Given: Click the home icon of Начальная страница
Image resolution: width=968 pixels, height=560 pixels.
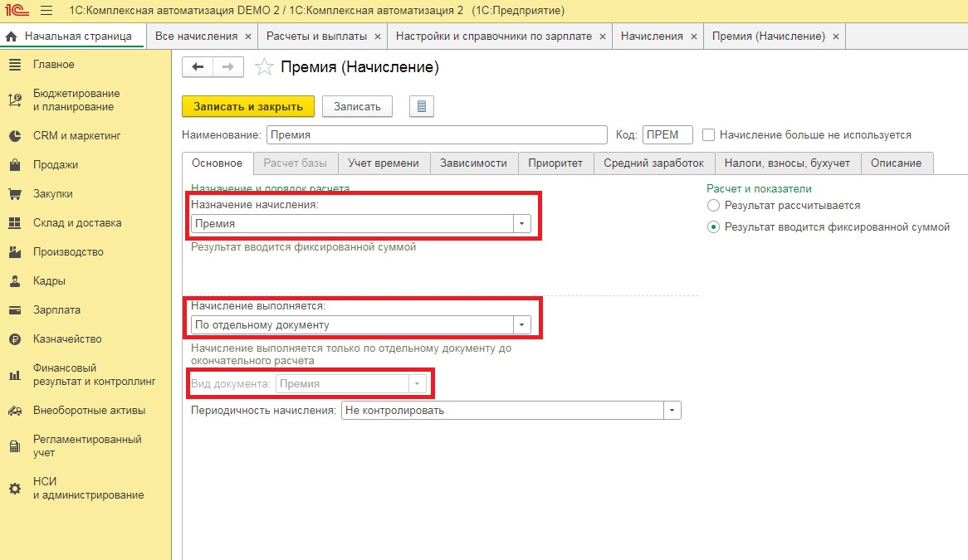Looking at the screenshot, I should point(11,37).
